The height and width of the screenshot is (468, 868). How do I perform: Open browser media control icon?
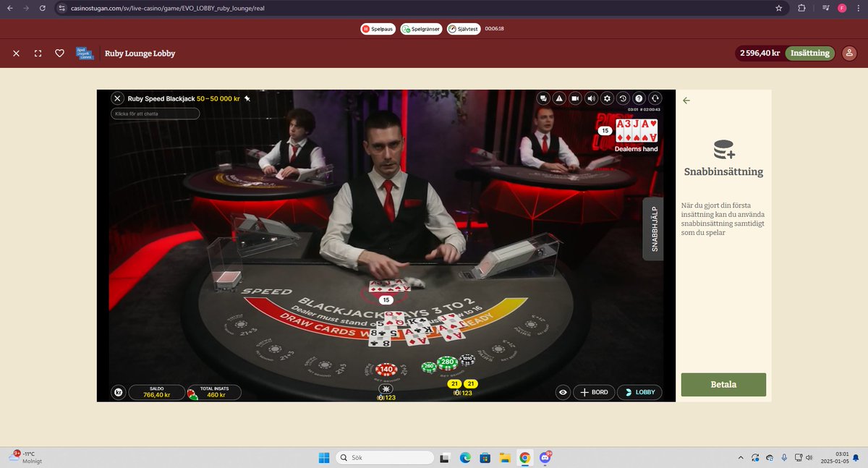(x=826, y=8)
